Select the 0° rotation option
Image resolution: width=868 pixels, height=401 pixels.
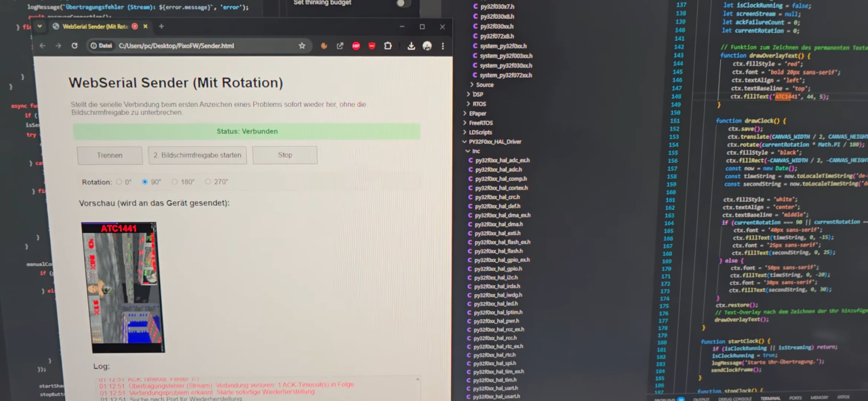coord(119,182)
